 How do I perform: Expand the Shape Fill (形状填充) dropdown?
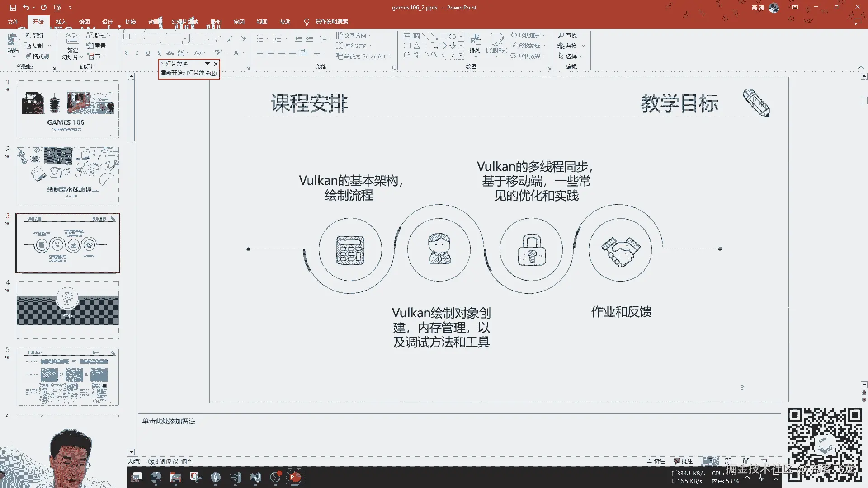[x=544, y=35]
